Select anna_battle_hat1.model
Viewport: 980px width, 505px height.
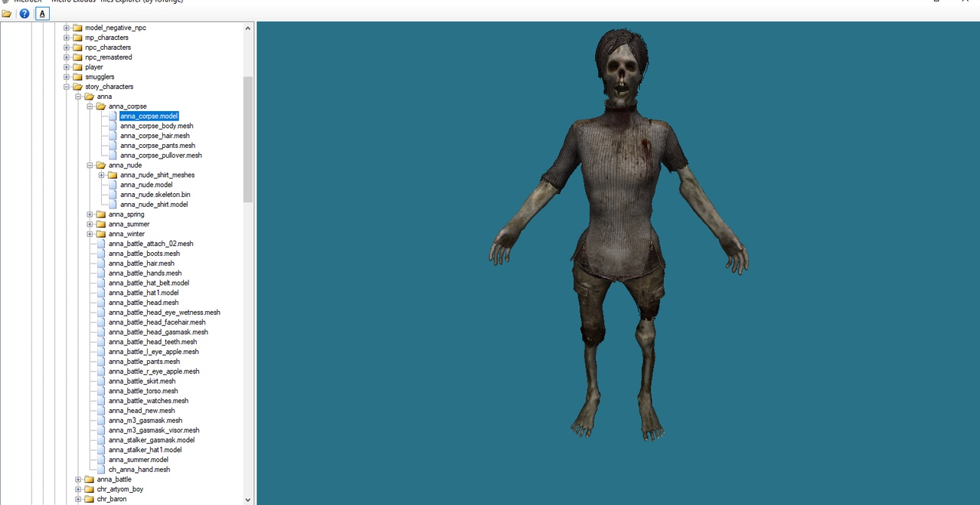(143, 293)
